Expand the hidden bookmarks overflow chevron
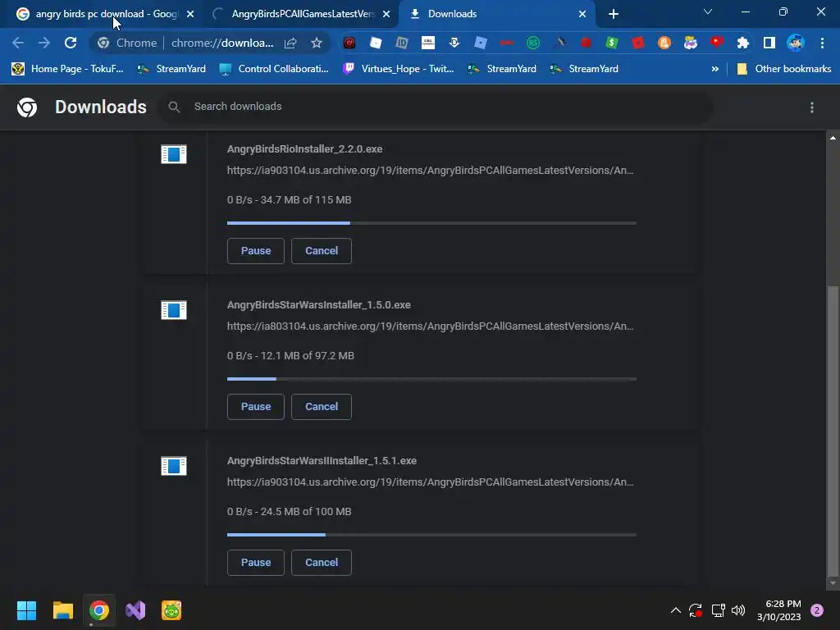The width and height of the screenshot is (840, 630). pyautogui.click(x=714, y=69)
